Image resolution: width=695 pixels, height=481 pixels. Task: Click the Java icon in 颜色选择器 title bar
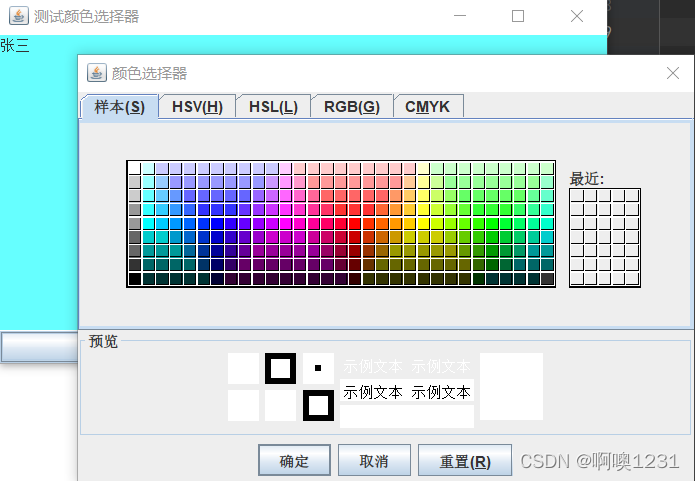coord(97,73)
